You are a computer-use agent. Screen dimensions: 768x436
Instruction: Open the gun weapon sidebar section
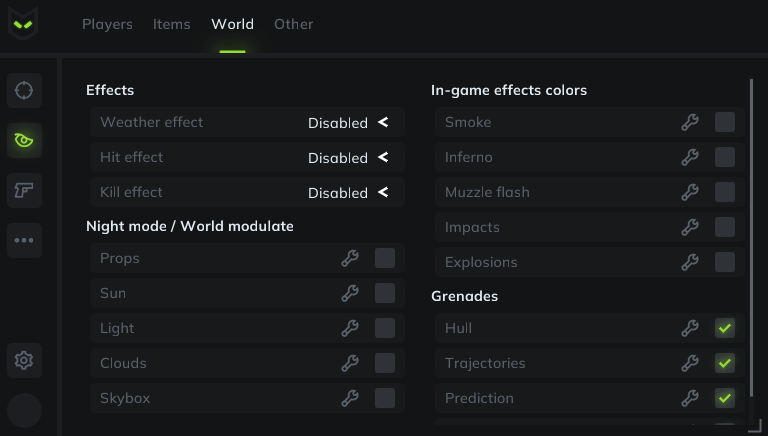(x=24, y=190)
